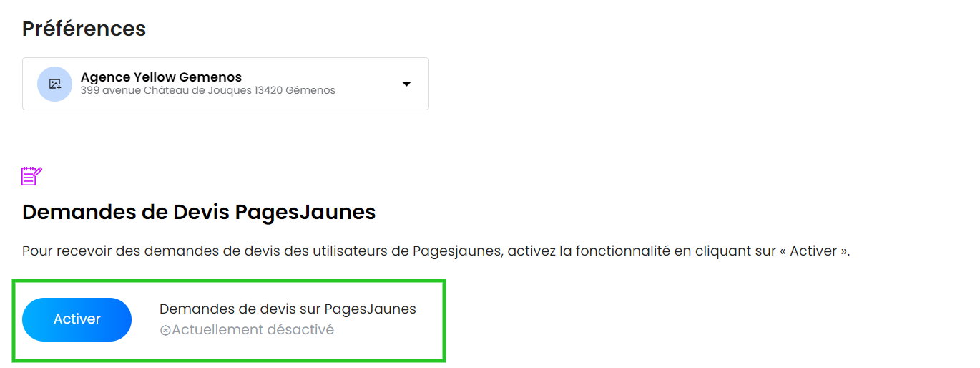Image resolution: width=980 pixels, height=368 pixels.
Task: Click the Actuellement désactivé status text
Action: click(x=253, y=330)
